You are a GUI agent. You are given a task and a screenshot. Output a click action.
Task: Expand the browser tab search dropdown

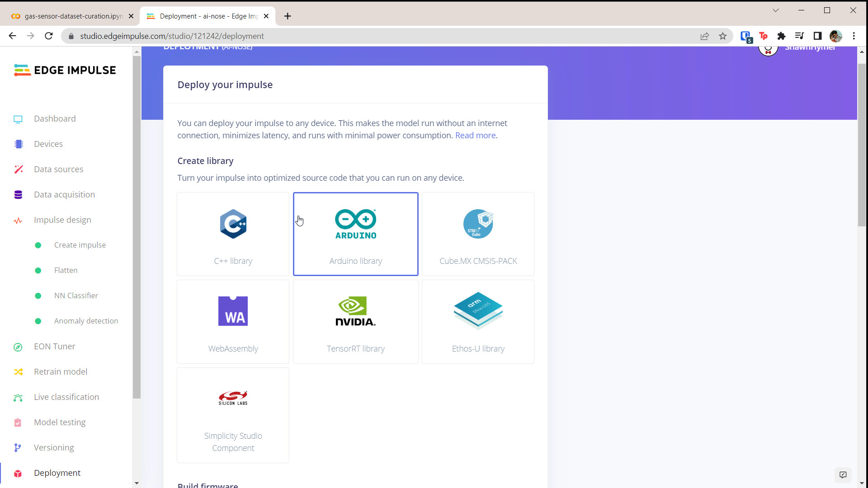tap(776, 10)
